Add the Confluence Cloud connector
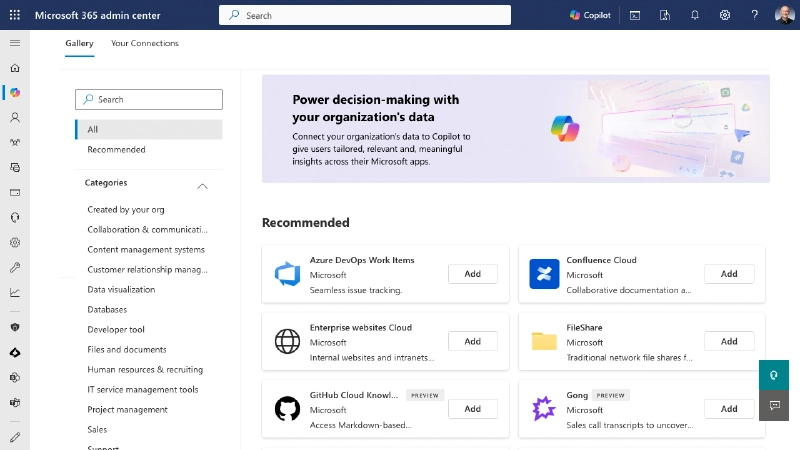 pos(729,274)
